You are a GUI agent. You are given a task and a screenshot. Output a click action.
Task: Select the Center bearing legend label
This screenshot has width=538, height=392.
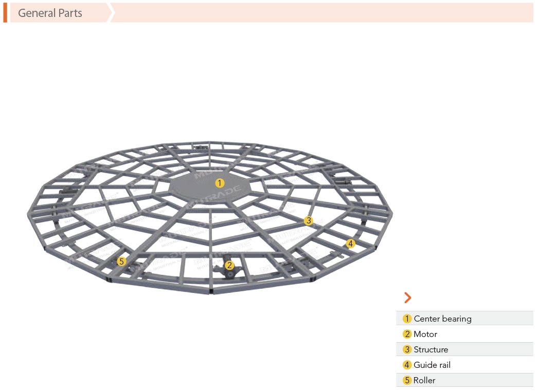(x=442, y=319)
